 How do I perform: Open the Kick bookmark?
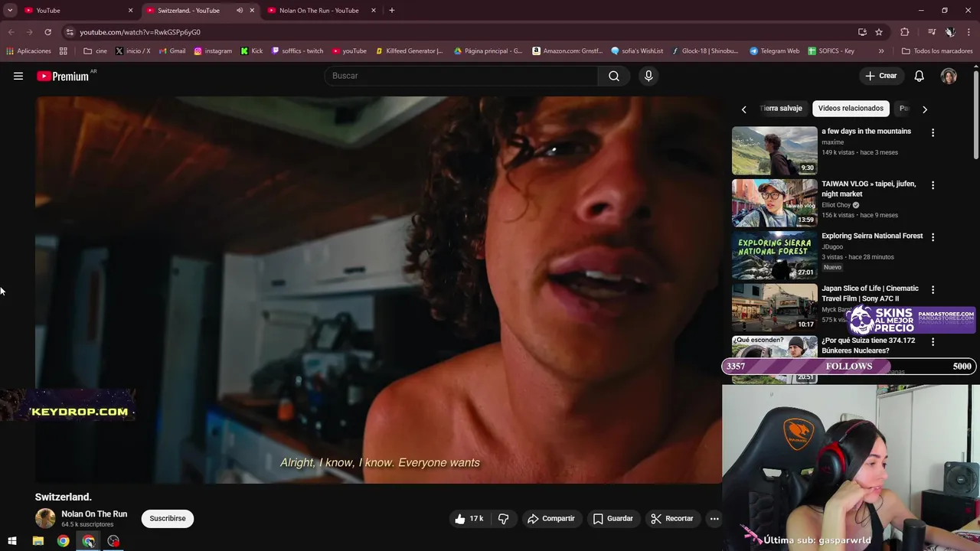point(252,51)
